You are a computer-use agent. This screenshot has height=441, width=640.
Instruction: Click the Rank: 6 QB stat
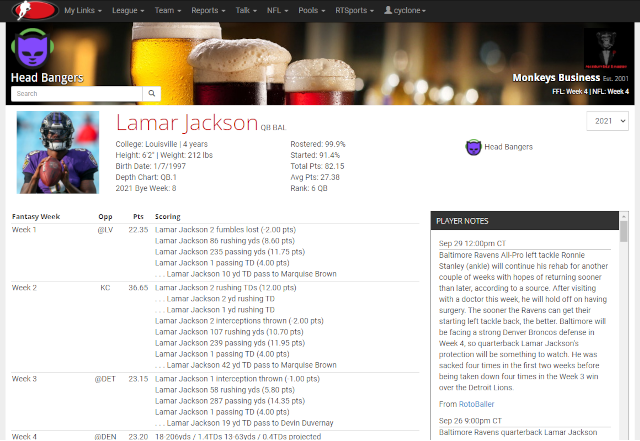coord(309,188)
